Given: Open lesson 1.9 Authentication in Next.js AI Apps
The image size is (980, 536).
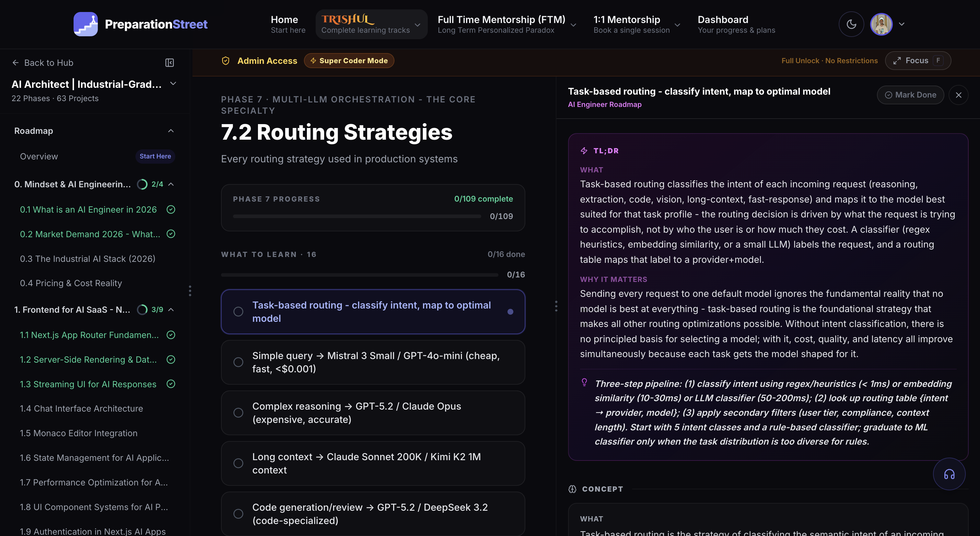Looking at the screenshot, I should (92, 531).
